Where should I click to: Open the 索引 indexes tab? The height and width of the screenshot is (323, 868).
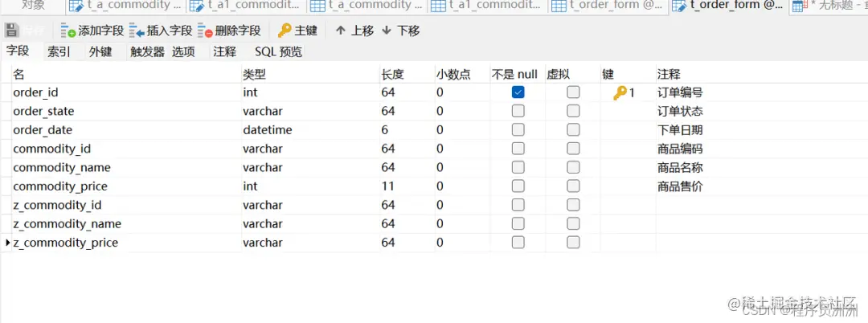click(x=59, y=52)
